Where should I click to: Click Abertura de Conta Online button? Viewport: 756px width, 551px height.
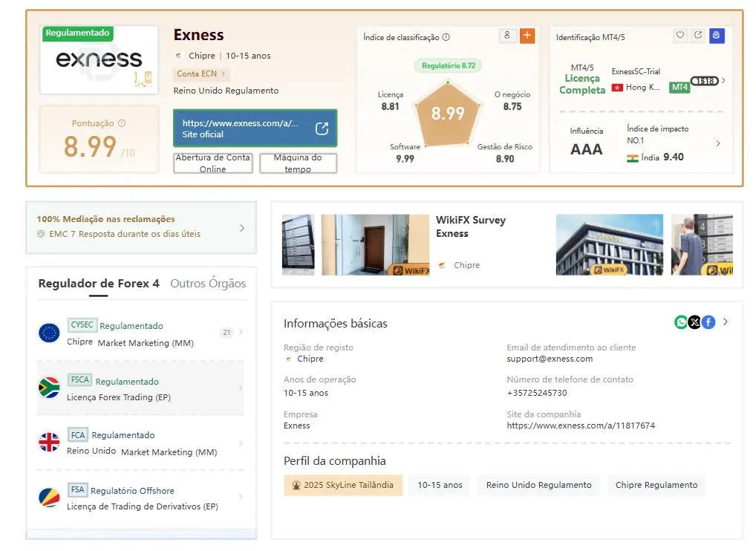coord(212,163)
